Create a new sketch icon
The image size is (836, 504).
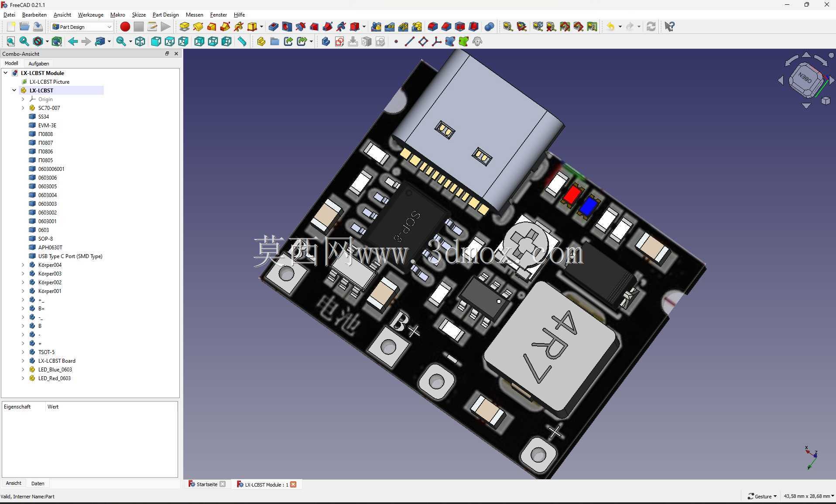pyautogui.click(x=339, y=41)
